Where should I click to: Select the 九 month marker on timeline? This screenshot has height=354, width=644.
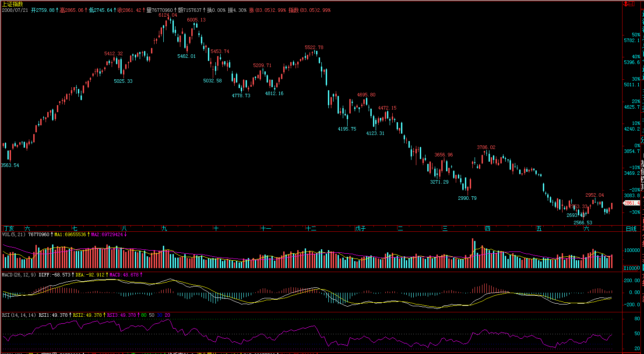coord(164,228)
